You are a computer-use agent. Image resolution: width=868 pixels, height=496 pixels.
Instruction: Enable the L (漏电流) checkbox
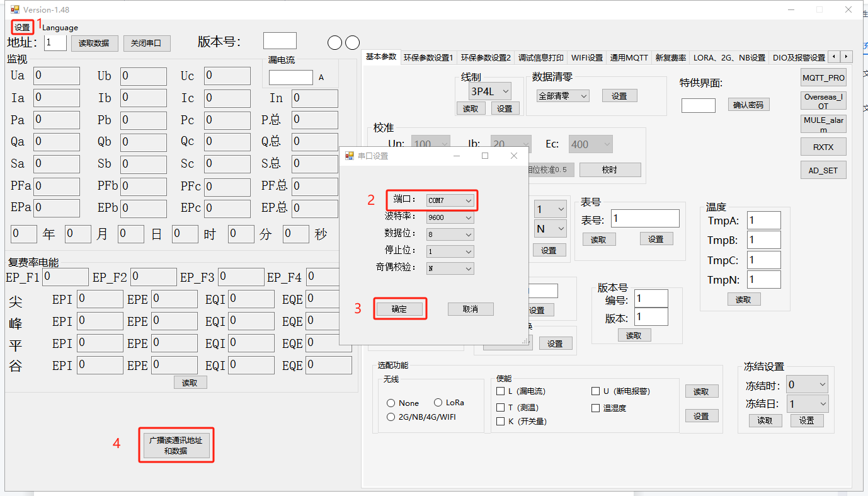(501, 391)
